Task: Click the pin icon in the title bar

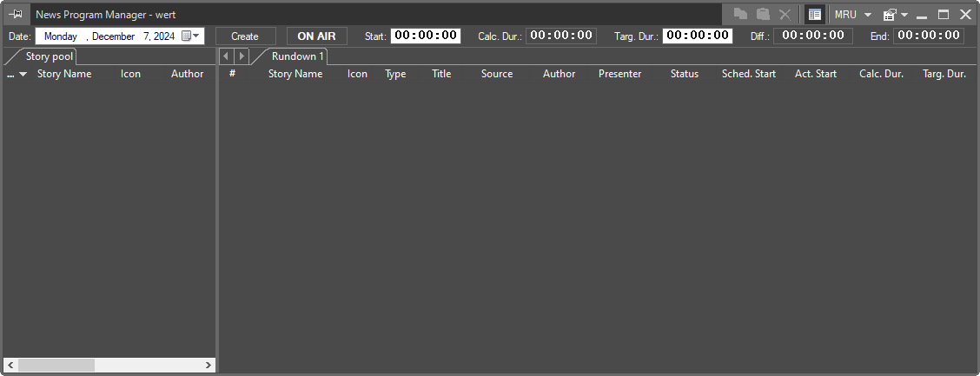Action: pos(16,14)
